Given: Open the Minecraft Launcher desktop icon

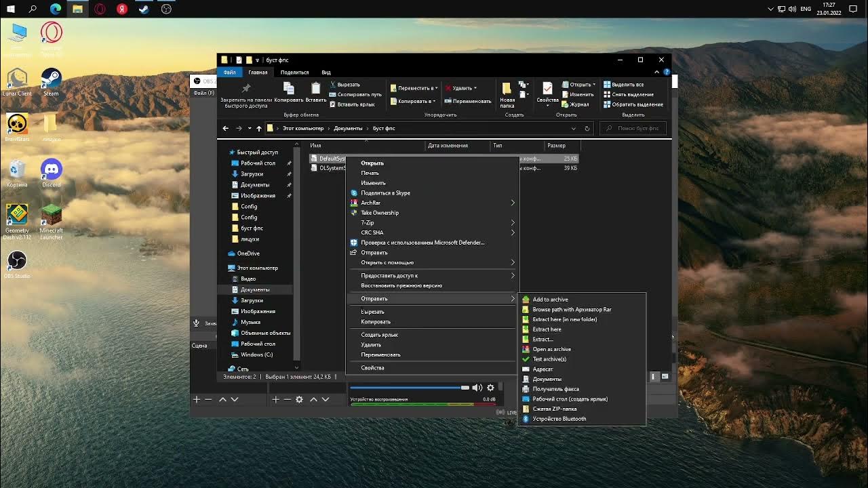Looking at the screenshot, I should pyautogui.click(x=51, y=222).
